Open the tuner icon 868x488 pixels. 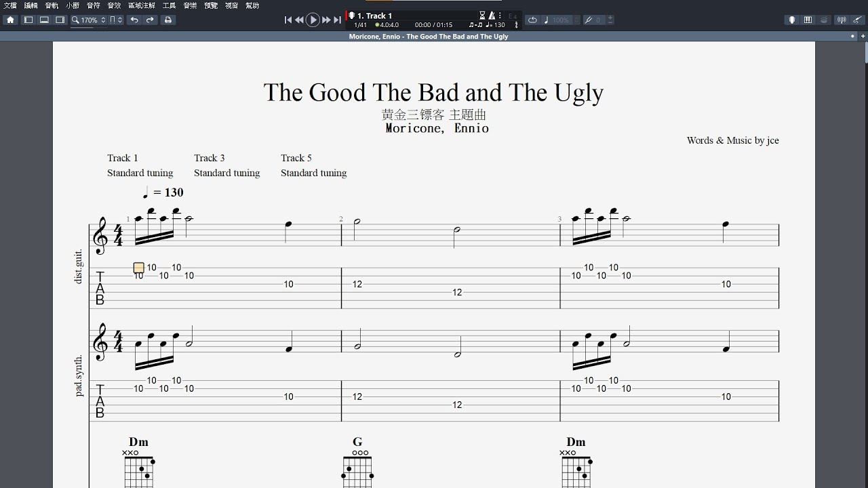click(x=841, y=20)
